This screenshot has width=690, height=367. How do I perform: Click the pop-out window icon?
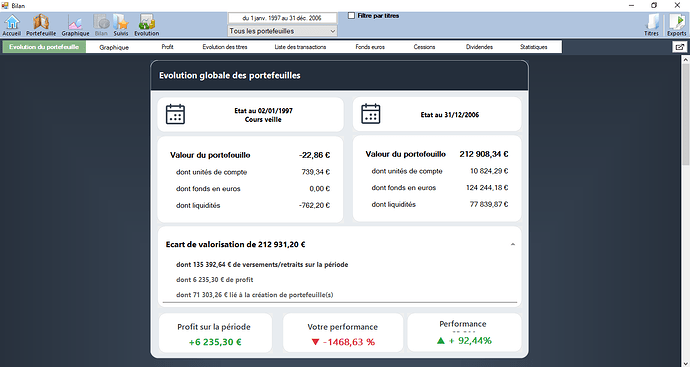point(680,47)
